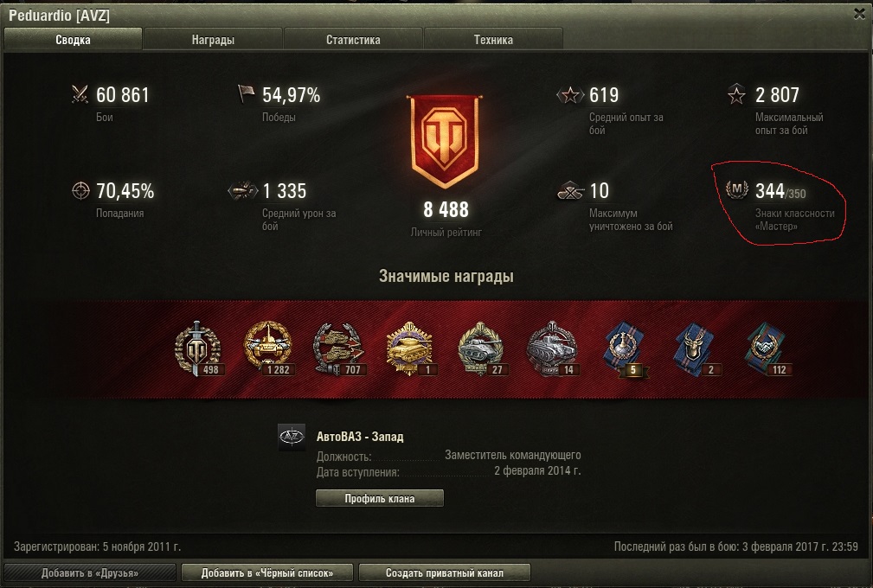Select the medal with count 498
Viewport: 873px width, 588px height.
pos(198,348)
